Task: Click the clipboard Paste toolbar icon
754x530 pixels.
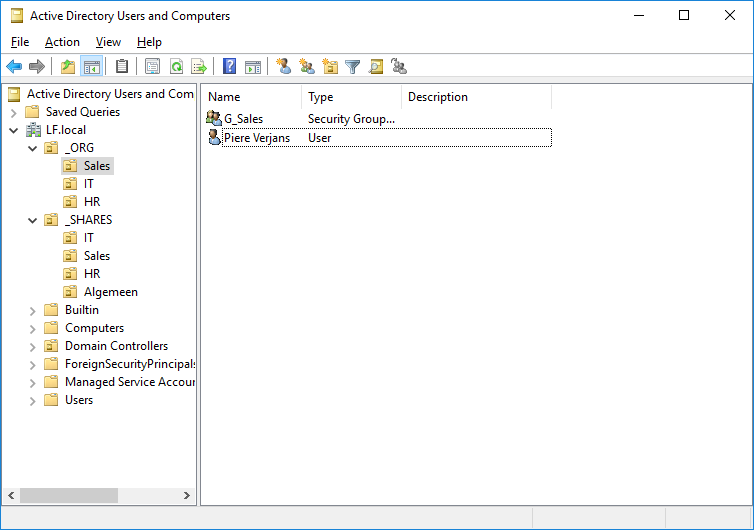Action: tap(122, 66)
